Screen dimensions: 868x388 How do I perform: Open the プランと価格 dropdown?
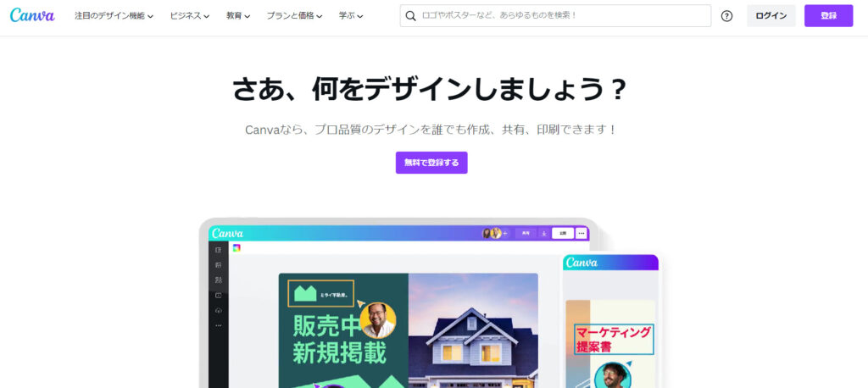tap(294, 16)
